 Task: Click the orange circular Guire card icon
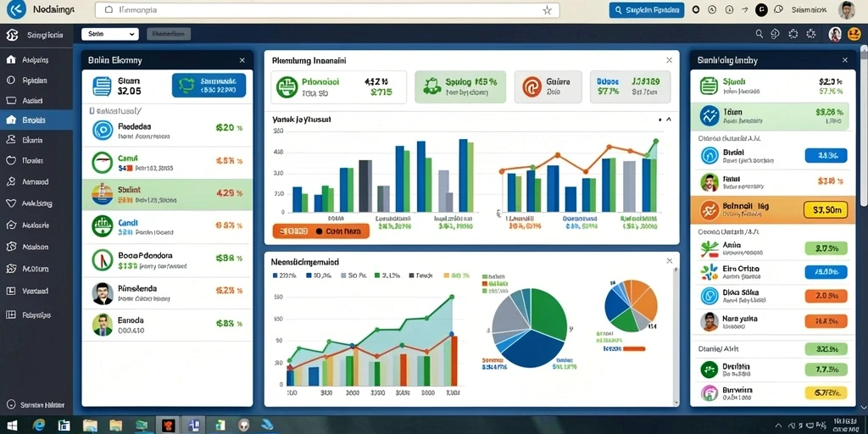click(531, 87)
